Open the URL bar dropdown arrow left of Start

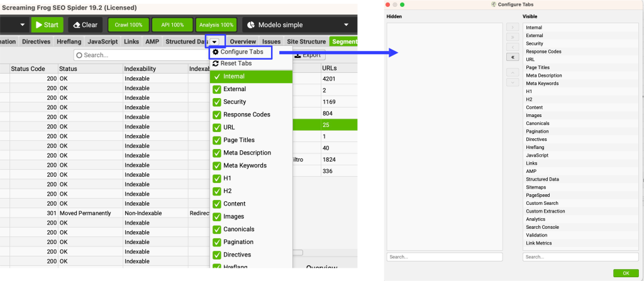point(23,25)
